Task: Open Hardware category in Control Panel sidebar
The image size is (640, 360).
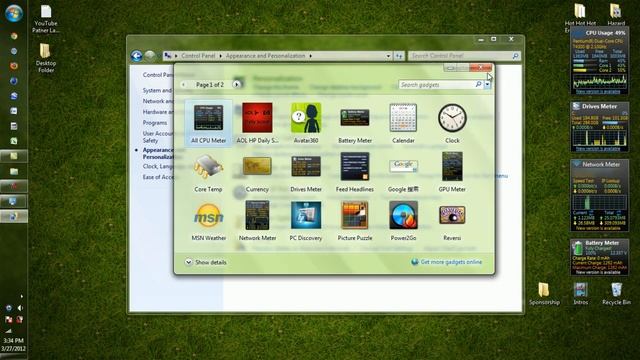Action: tap(158, 112)
